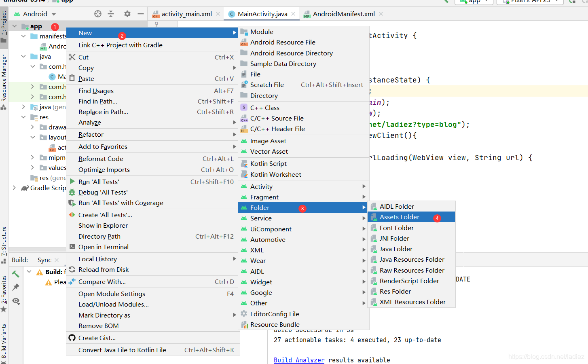588x364 pixels.
Task: Close the MainActivity.java tab
Action: click(293, 14)
